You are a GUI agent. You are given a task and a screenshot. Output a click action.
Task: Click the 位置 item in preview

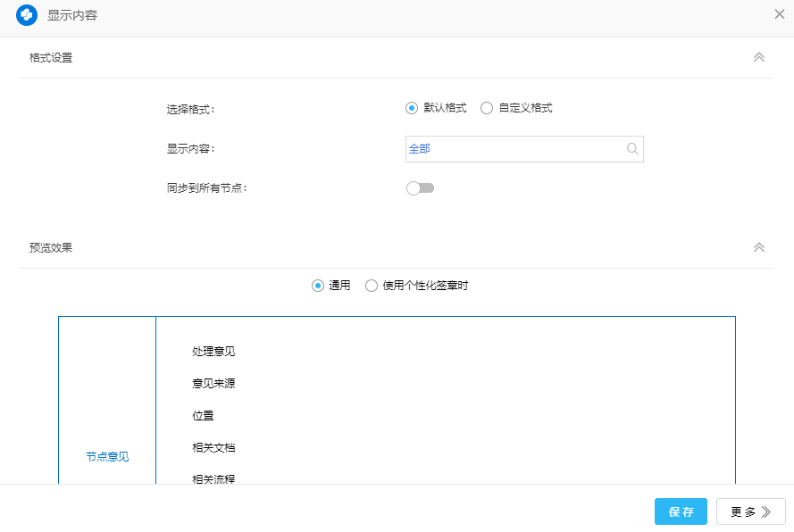[203, 416]
